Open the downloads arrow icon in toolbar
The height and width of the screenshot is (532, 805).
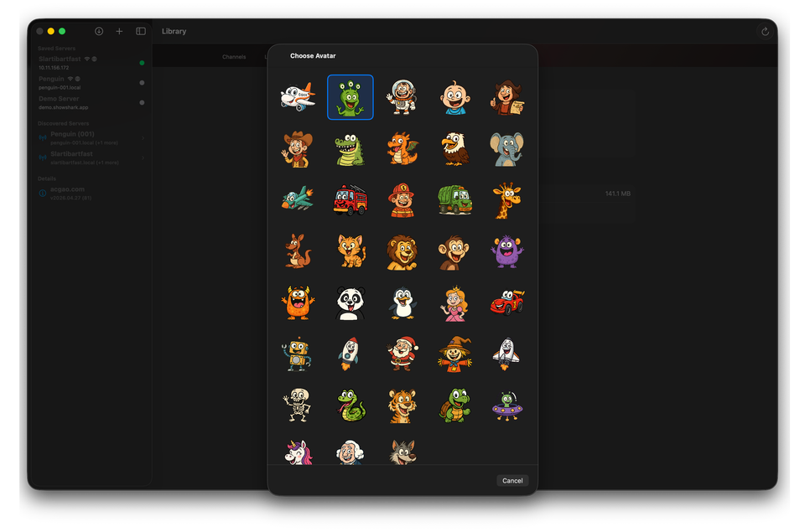98,31
